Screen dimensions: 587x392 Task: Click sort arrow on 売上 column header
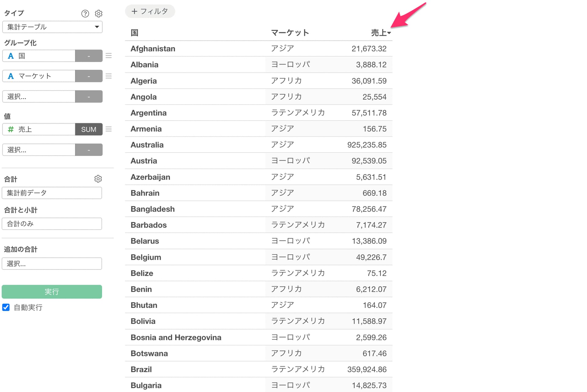(389, 33)
